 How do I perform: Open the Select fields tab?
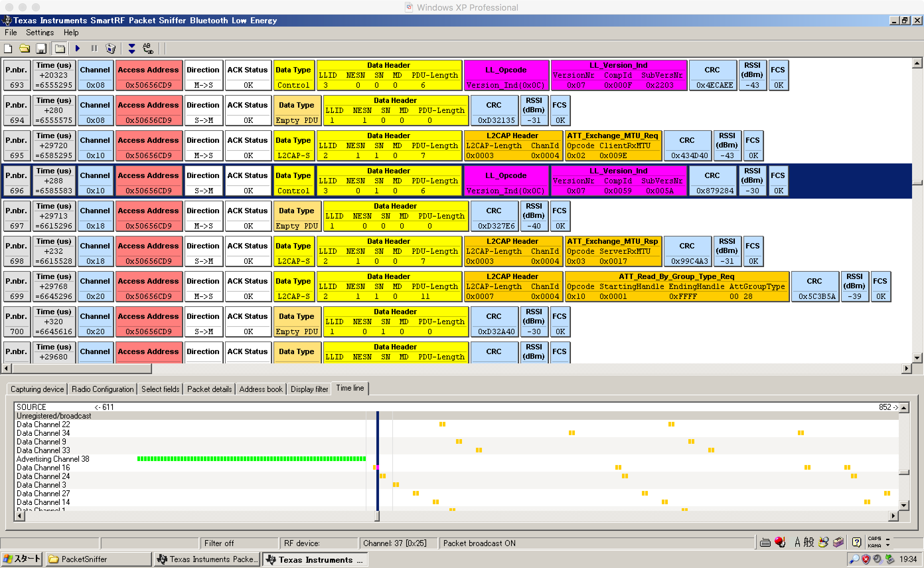[160, 389]
